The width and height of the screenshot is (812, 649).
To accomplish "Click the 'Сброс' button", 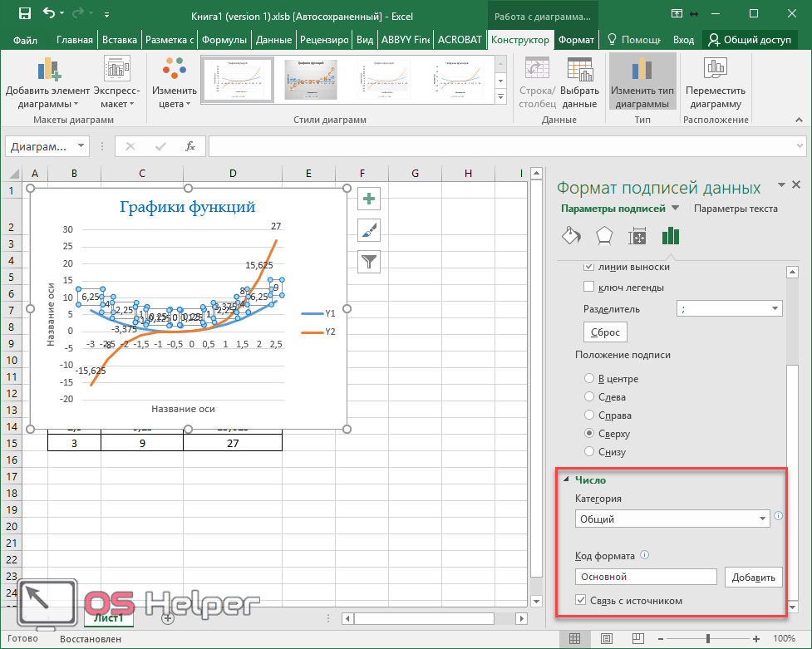I will click(604, 332).
